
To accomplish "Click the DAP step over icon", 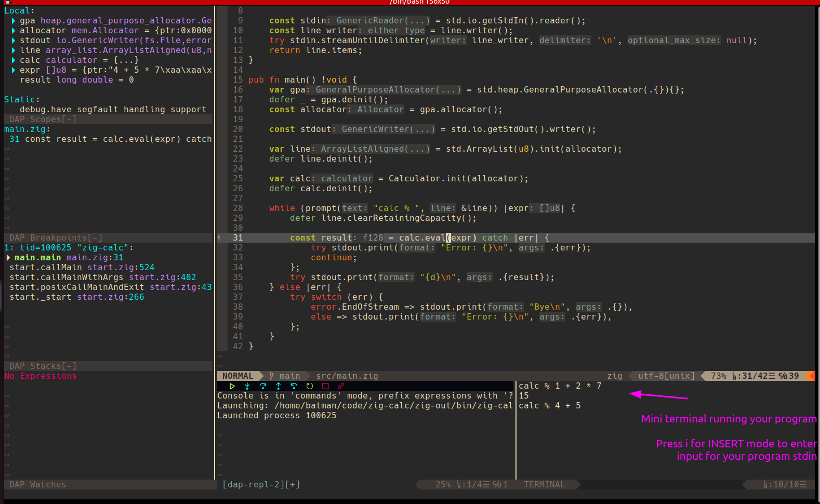I will point(263,386).
